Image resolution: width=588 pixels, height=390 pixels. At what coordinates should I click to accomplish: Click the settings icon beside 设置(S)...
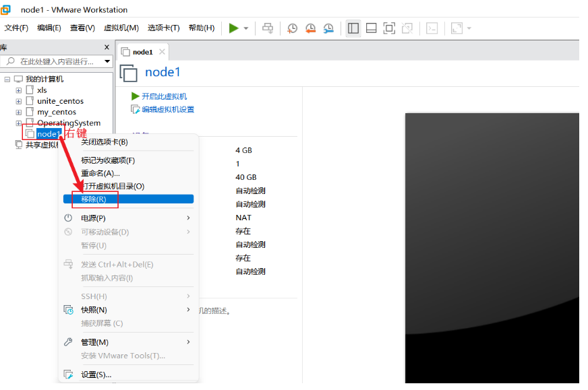click(68, 375)
